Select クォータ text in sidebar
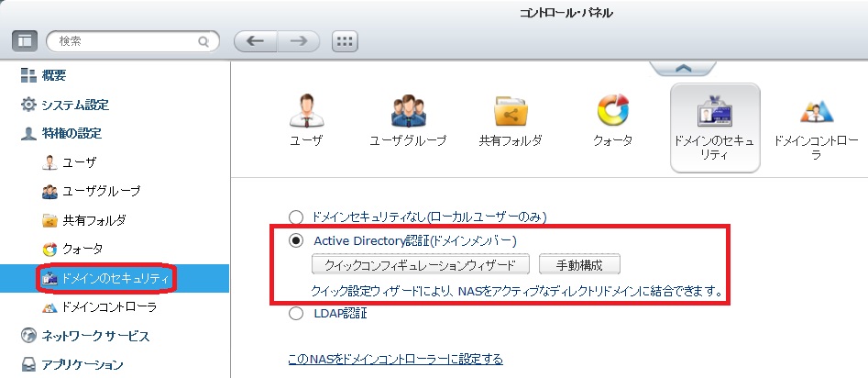The height and width of the screenshot is (378, 868). [x=82, y=249]
